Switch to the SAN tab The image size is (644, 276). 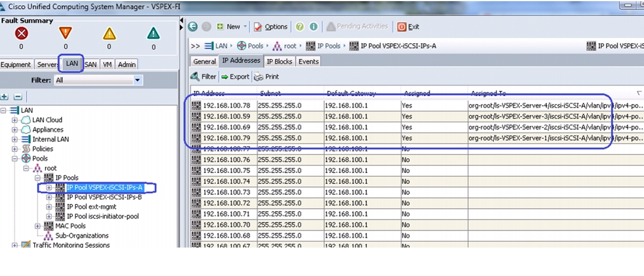pos(91,64)
